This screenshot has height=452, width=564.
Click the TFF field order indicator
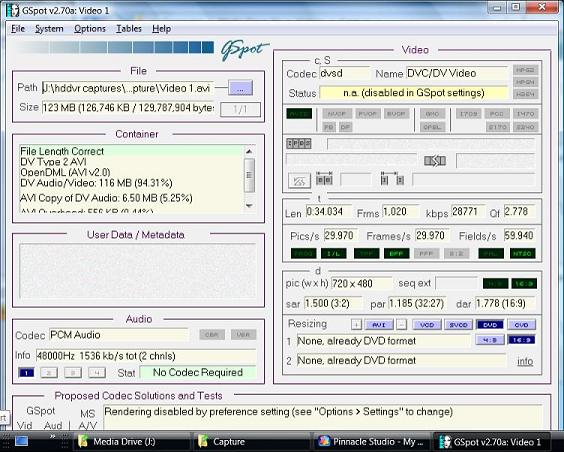click(x=367, y=254)
